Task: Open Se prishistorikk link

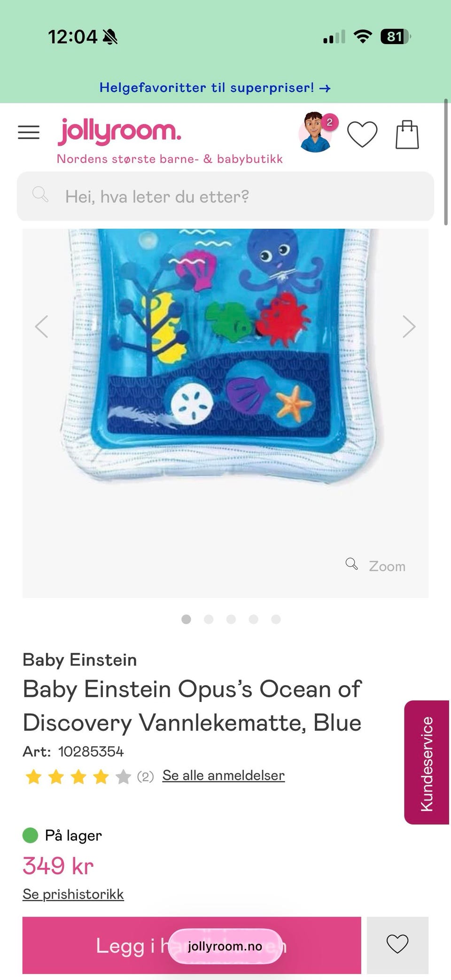Action: tap(73, 894)
